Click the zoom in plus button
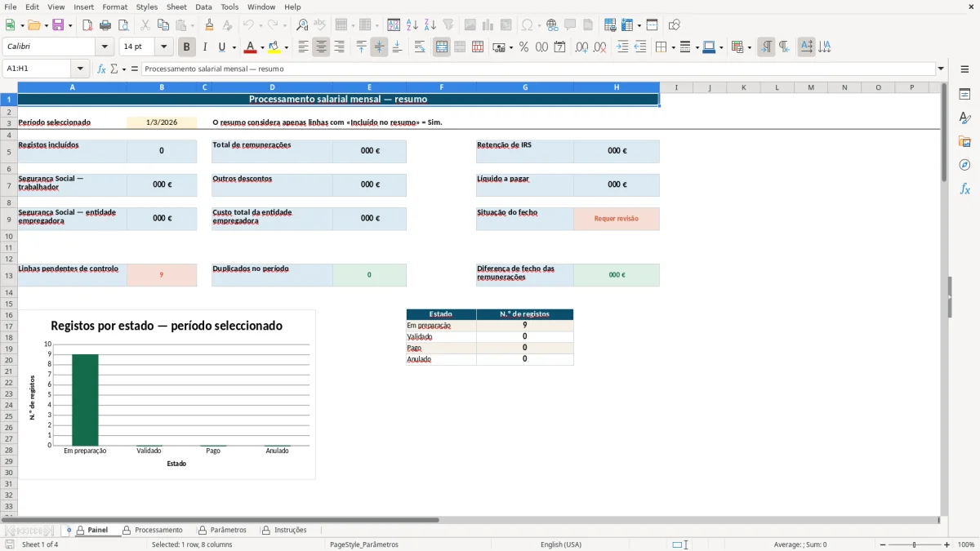This screenshot has height=551, width=980. (x=947, y=544)
